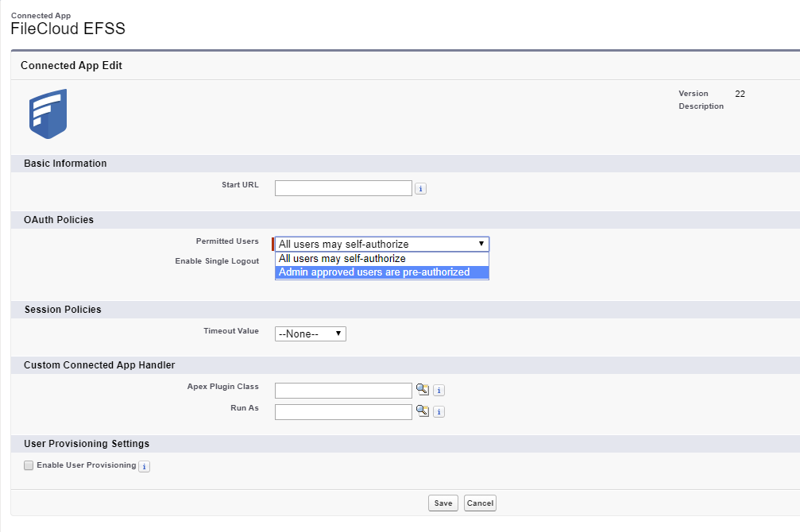Enable the Enable User Provisioning checkbox
Screen dimensions: 800x532
(x=28, y=465)
